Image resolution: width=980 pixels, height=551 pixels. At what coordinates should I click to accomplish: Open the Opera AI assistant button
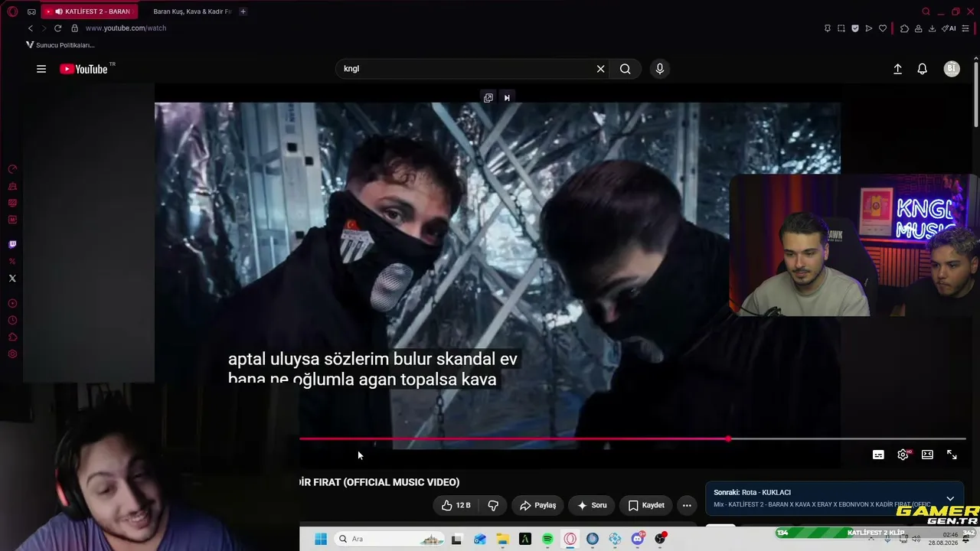coord(949,28)
